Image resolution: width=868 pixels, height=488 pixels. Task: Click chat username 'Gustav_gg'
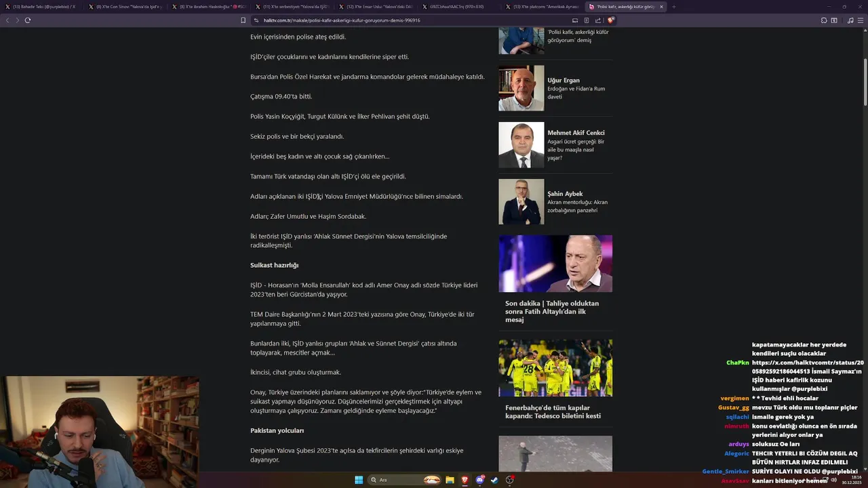pos(734,407)
